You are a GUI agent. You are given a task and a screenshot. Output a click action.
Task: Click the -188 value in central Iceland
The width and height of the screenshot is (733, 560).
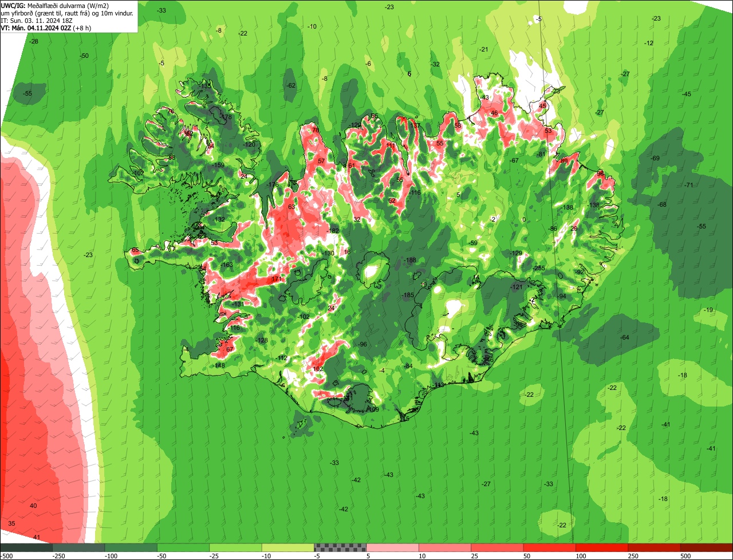410,261
